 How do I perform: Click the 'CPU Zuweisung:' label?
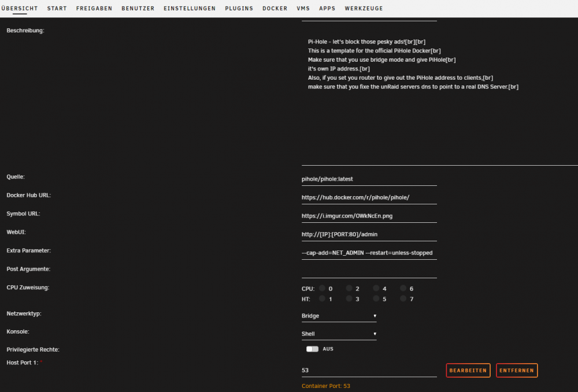[28, 288]
